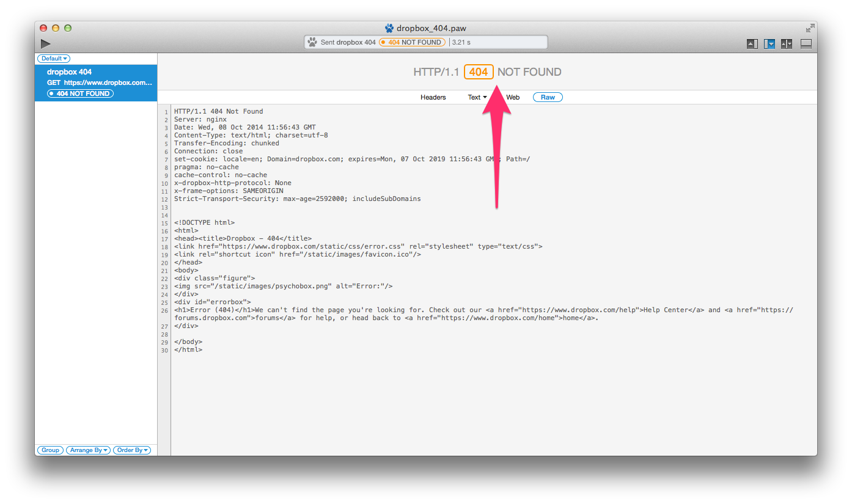Open the Arrange By dropdown

pyautogui.click(x=89, y=450)
